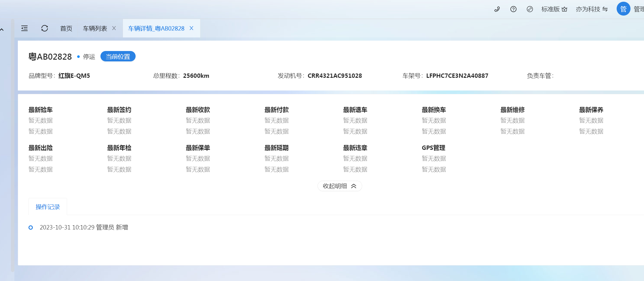Click the 标准版 version label
This screenshot has height=281, width=644.
coord(550,9)
